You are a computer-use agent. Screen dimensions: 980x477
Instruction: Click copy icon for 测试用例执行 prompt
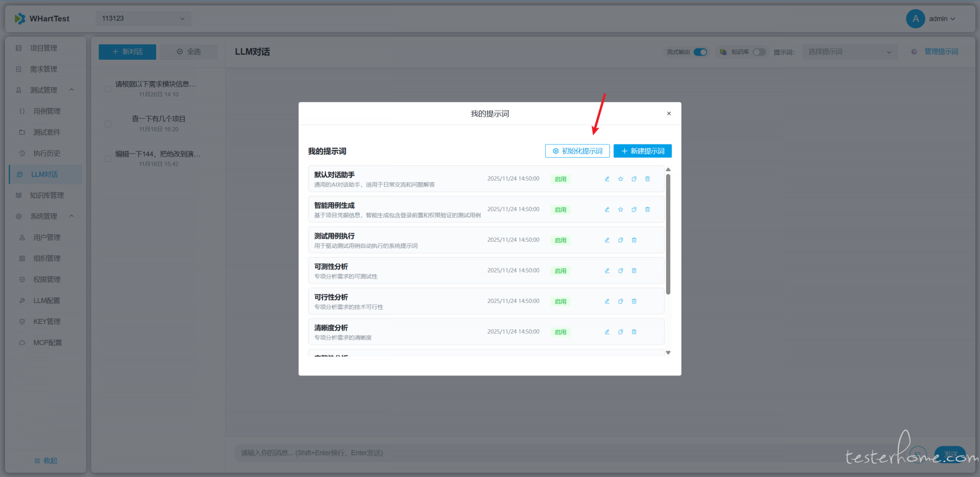[x=620, y=240]
